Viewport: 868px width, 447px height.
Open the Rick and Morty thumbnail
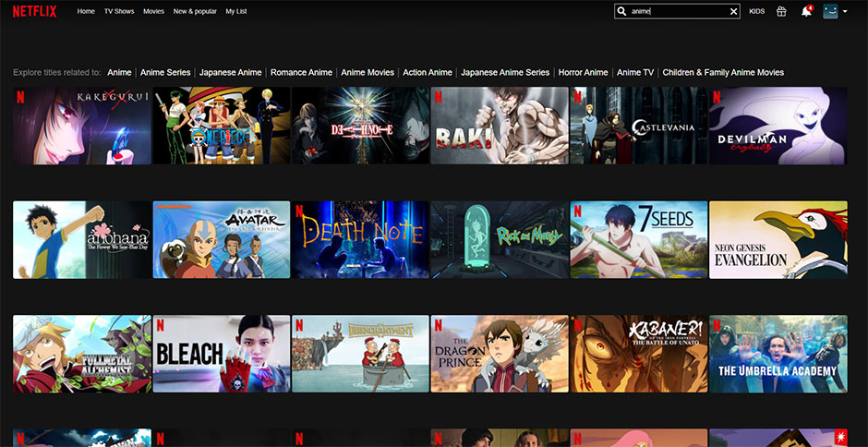(500, 240)
